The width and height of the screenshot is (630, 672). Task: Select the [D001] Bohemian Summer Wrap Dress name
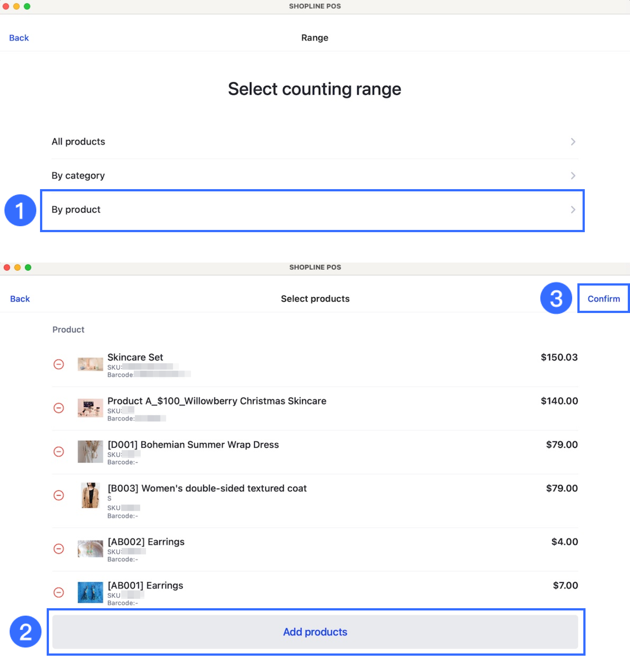tap(193, 445)
